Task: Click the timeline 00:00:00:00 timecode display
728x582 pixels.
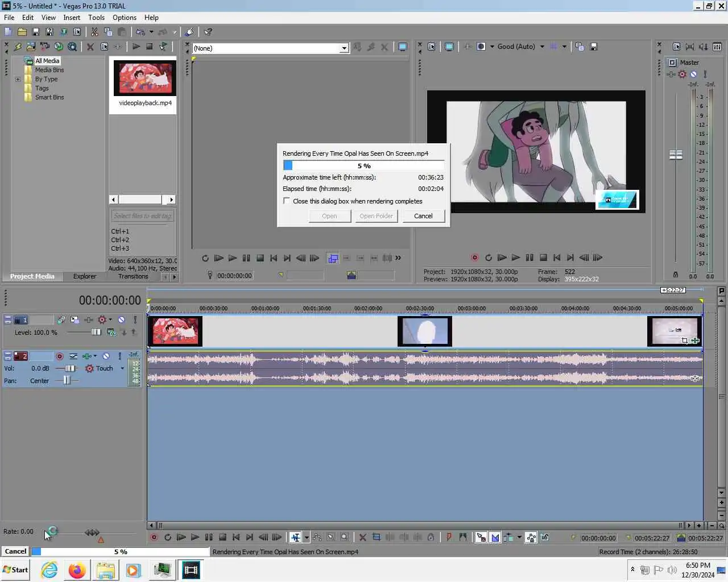Action: point(110,300)
